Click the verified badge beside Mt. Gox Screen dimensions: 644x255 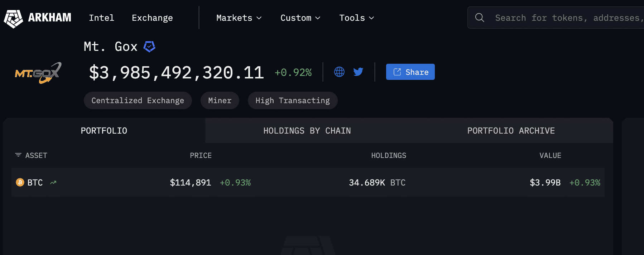149,47
